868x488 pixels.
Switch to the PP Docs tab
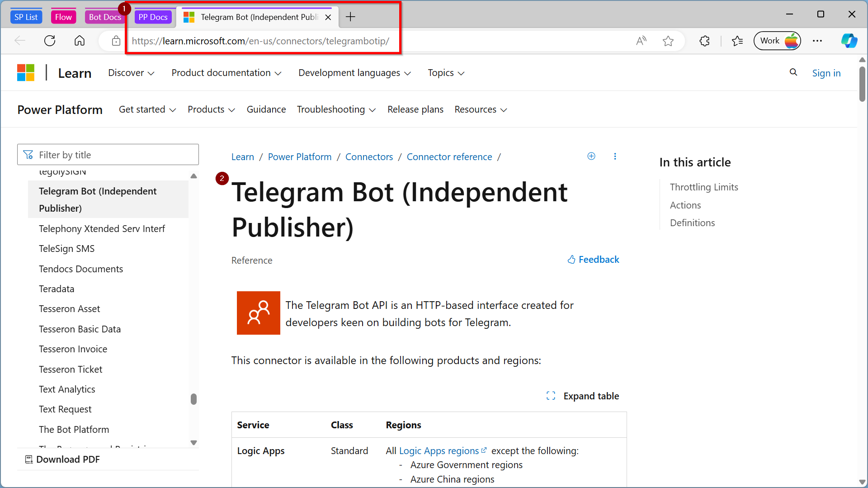click(x=153, y=17)
